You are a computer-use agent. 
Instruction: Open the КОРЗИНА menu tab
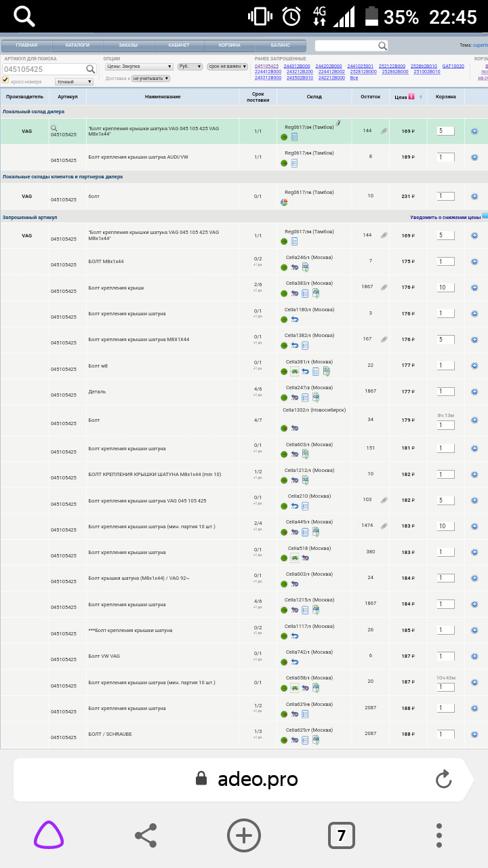coord(229,45)
